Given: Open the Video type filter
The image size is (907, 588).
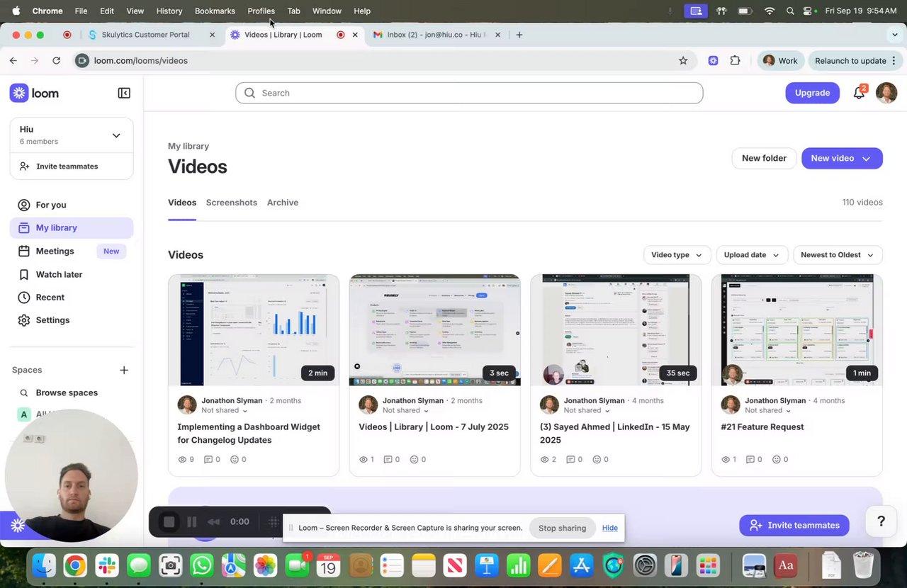Looking at the screenshot, I should click(x=676, y=255).
